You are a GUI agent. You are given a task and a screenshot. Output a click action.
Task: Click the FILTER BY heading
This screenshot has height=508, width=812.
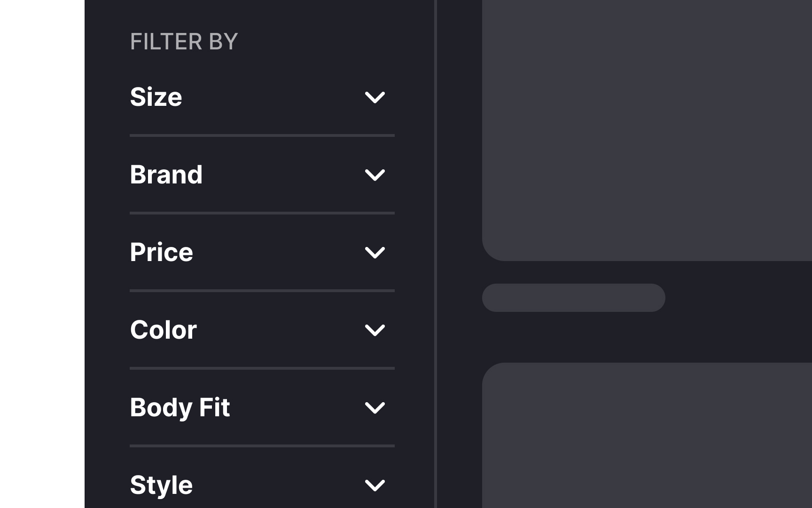click(184, 41)
